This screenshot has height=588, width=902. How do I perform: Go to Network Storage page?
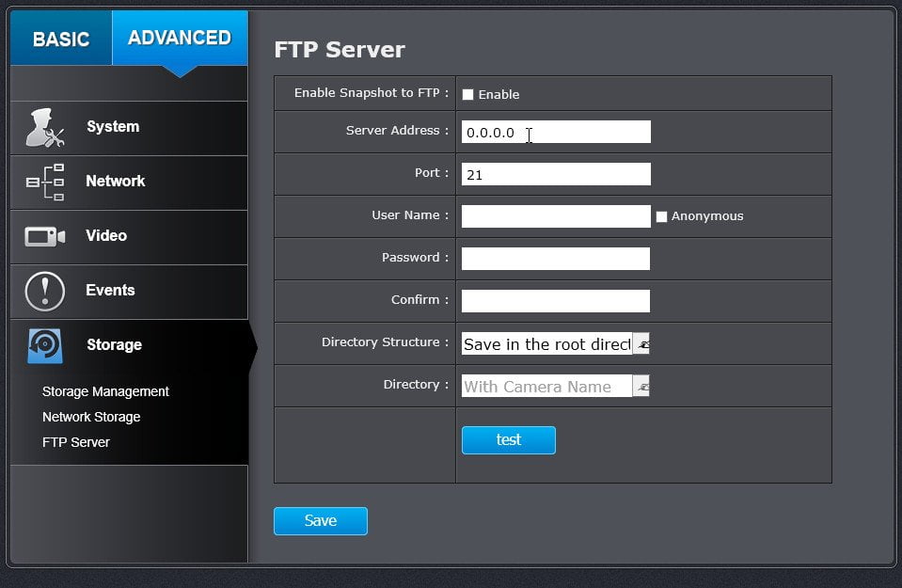91,417
